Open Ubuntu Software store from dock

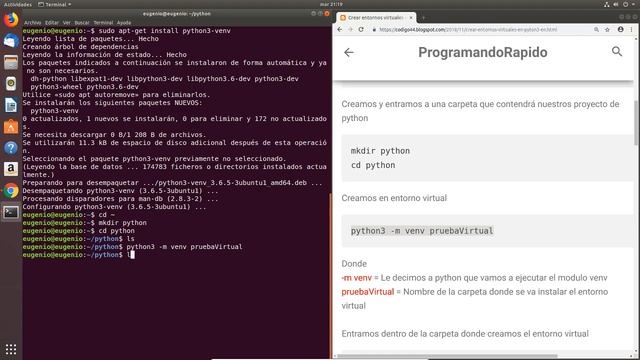(11, 127)
